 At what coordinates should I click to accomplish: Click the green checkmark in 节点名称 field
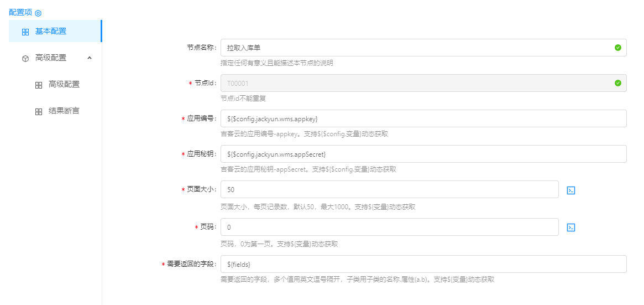pyautogui.click(x=617, y=48)
